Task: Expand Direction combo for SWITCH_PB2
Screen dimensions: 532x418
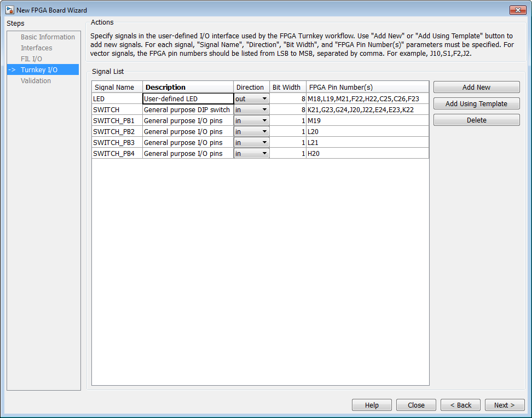Action: (251, 132)
